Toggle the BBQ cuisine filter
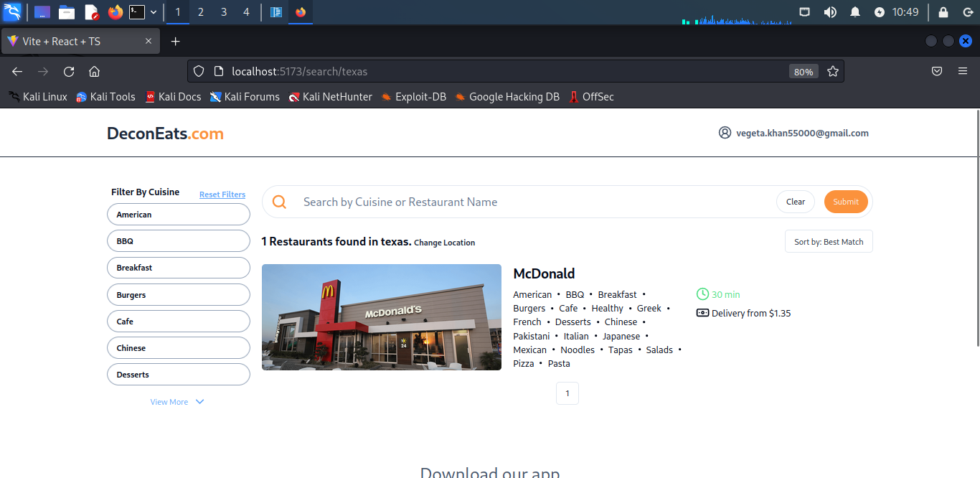Image resolution: width=980 pixels, height=478 pixels. click(x=178, y=240)
